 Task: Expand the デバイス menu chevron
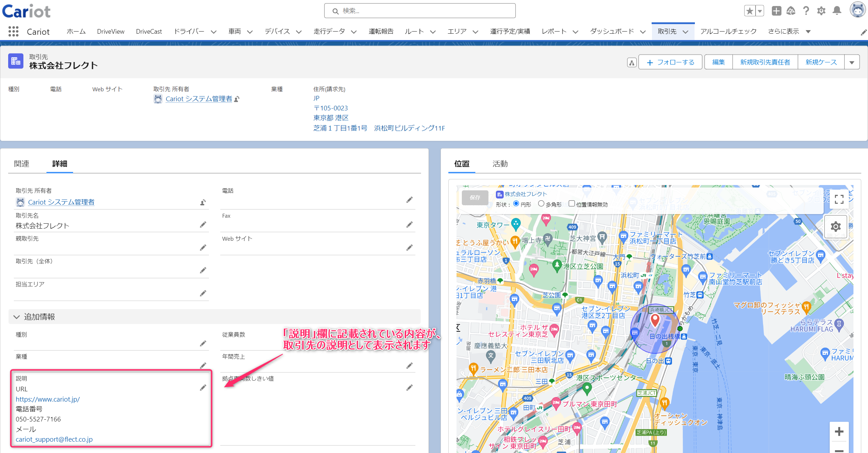[299, 32]
